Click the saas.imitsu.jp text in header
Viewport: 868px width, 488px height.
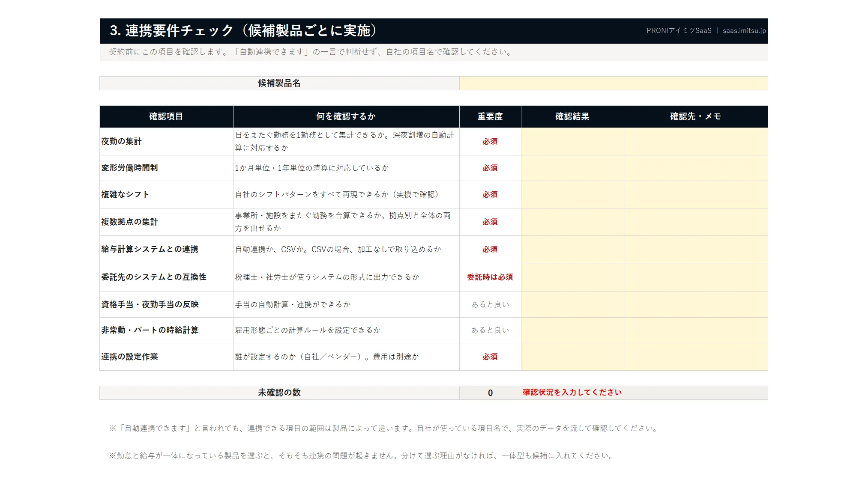click(744, 31)
